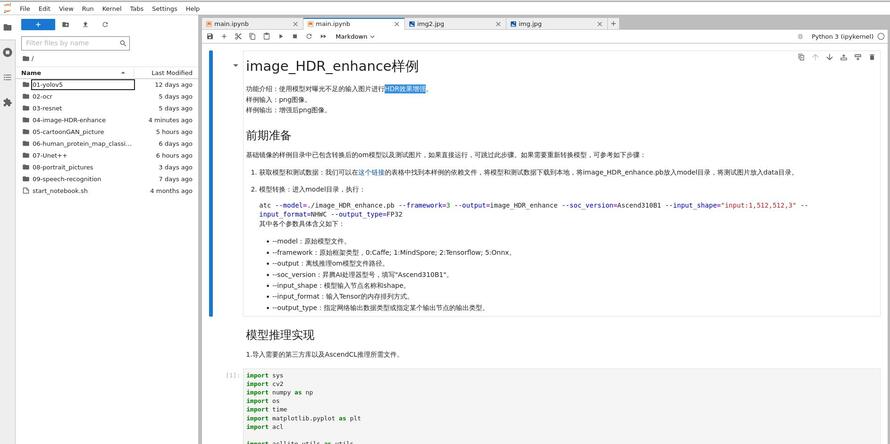
Task: Cut the selected cell with scissors icon
Action: point(238,37)
